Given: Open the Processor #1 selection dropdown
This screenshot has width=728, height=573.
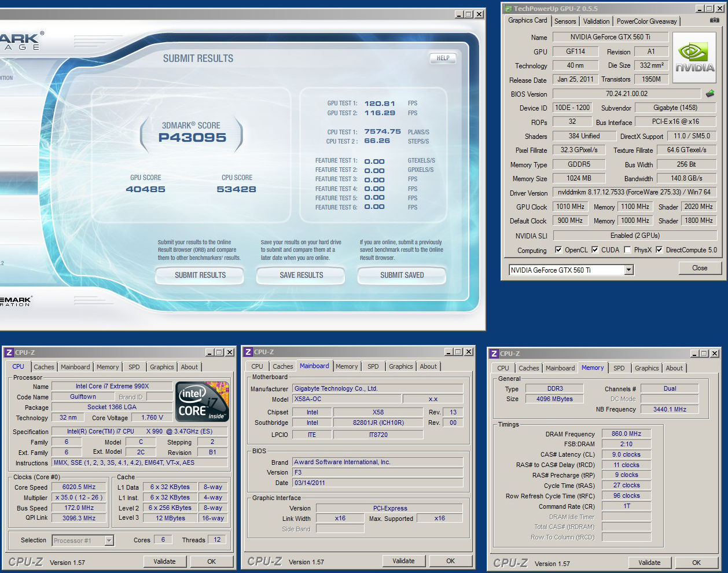Looking at the screenshot, I should (x=109, y=541).
